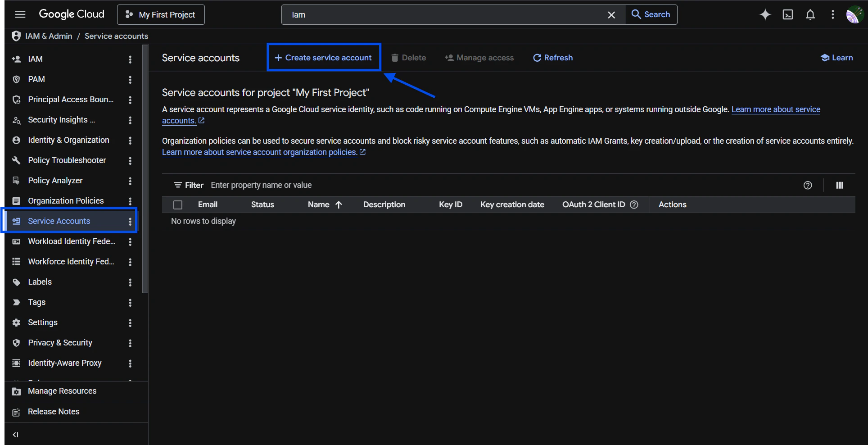Click the Description column header
Image resolution: width=868 pixels, height=445 pixels.
point(384,204)
